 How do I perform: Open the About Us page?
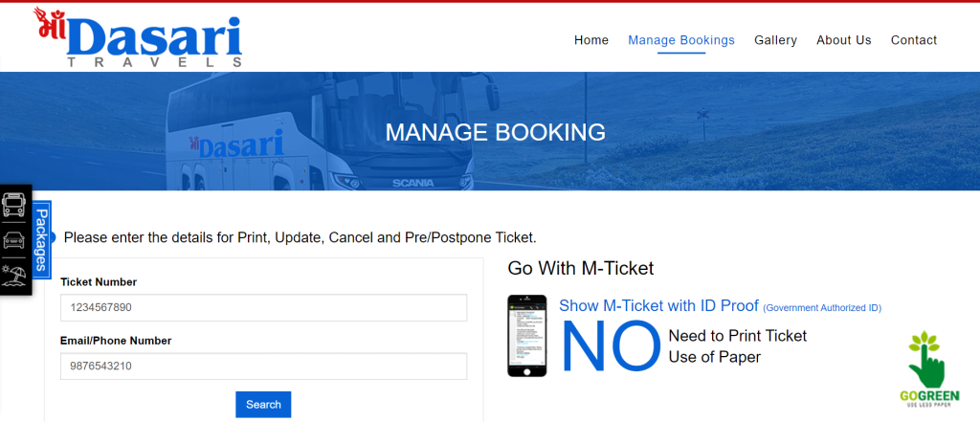tap(844, 40)
